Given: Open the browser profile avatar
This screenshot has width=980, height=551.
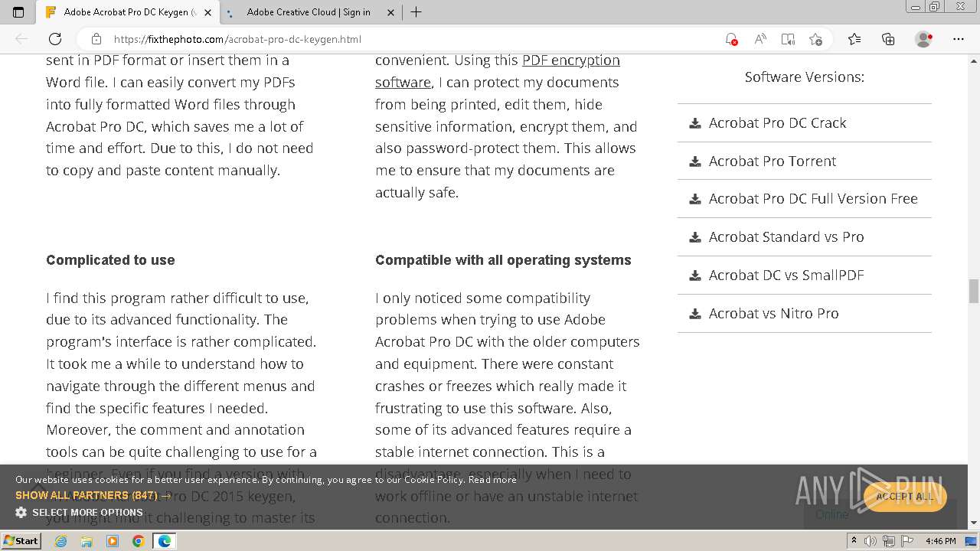Looking at the screenshot, I should (923, 39).
